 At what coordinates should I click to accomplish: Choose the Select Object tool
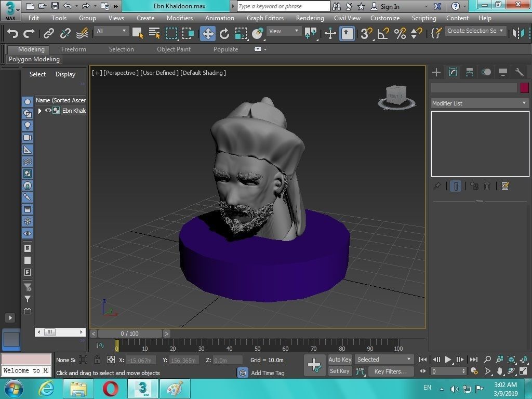138,33
